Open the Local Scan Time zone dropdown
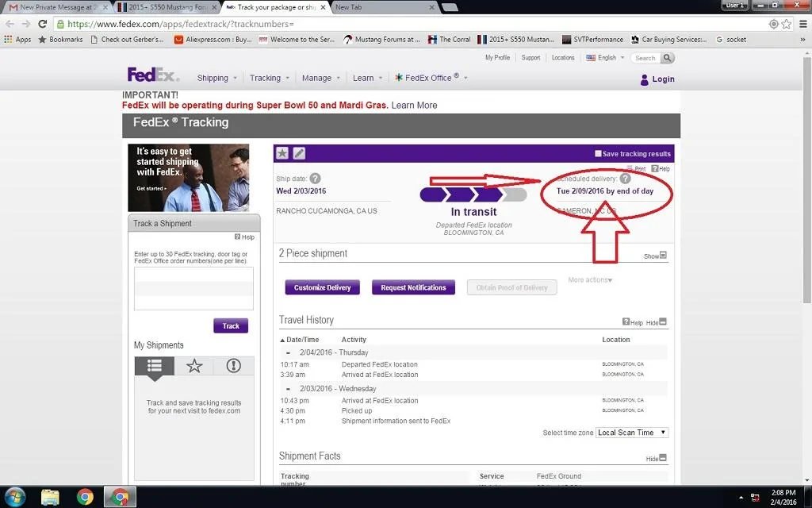The image size is (812, 508). (632, 433)
